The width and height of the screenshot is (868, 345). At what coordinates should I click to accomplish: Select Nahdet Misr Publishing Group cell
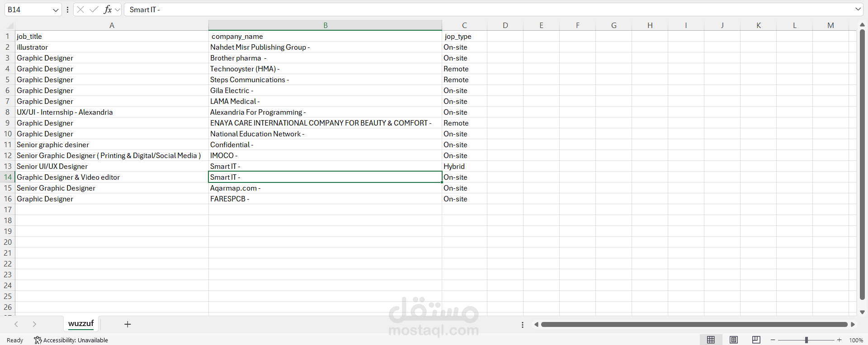tap(325, 47)
